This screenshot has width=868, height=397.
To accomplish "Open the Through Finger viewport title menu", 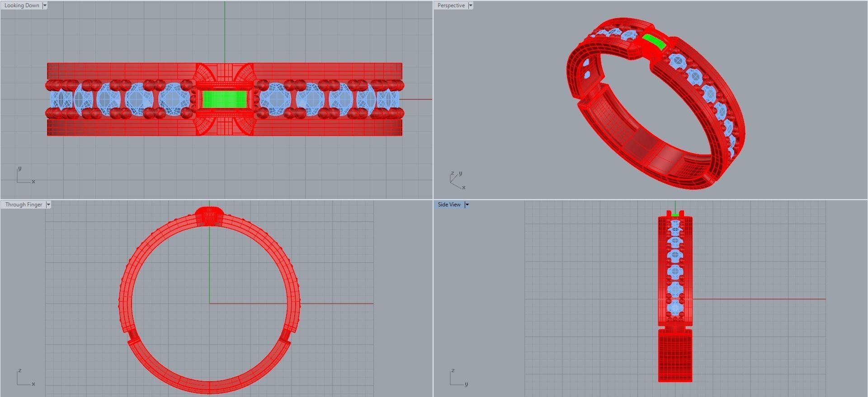I will pos(24,205).
